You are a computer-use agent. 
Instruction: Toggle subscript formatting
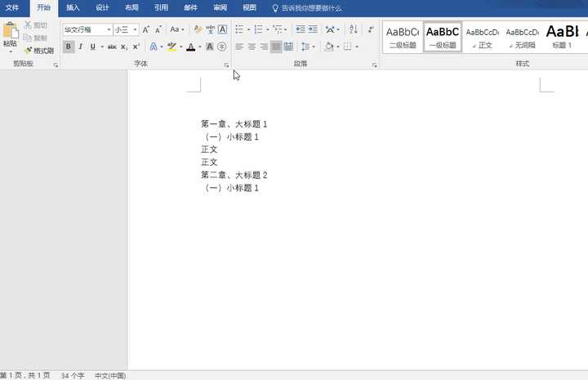124,47
